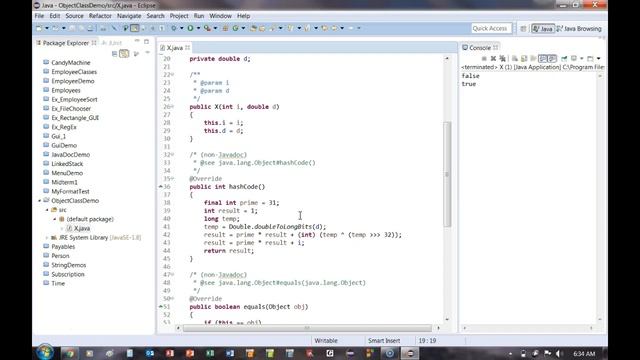640x360 pixels.
Task: Click the editor vertical scrollbar thumb
Action: (x=447, y=174)
